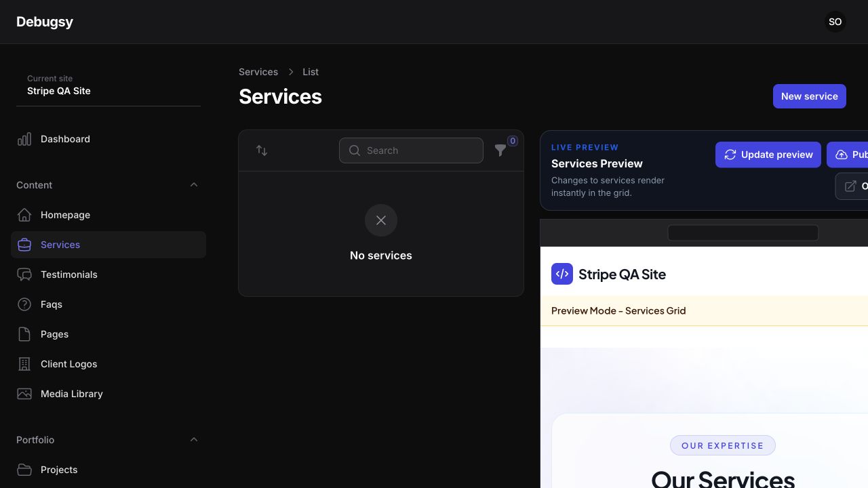Click the reorder arrows icon

point(262,150)
